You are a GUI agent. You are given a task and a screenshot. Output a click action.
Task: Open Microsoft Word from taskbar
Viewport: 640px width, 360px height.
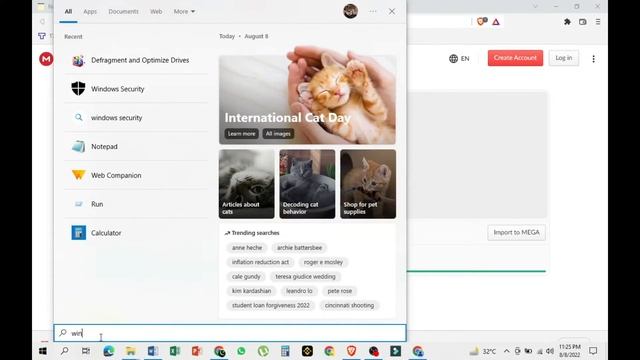(x=153, y=351)
